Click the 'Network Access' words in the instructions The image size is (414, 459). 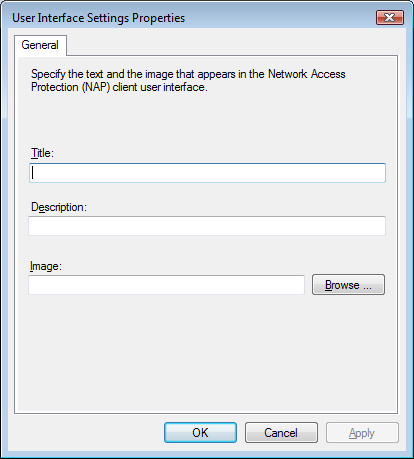[307, 74]
